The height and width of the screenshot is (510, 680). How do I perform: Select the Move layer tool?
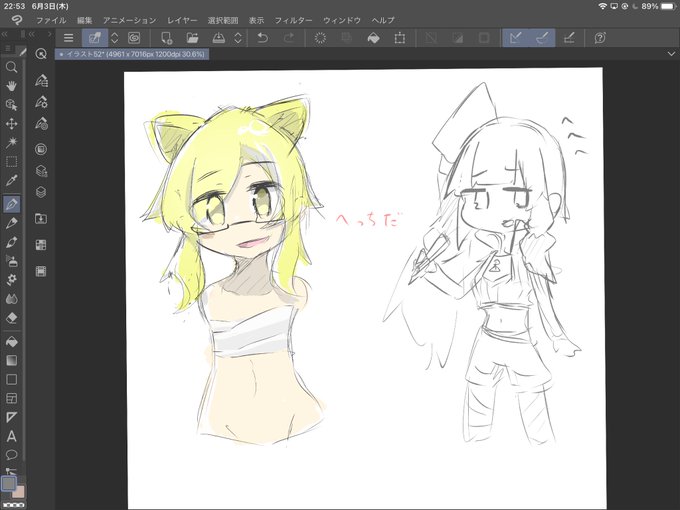(12, 124)
